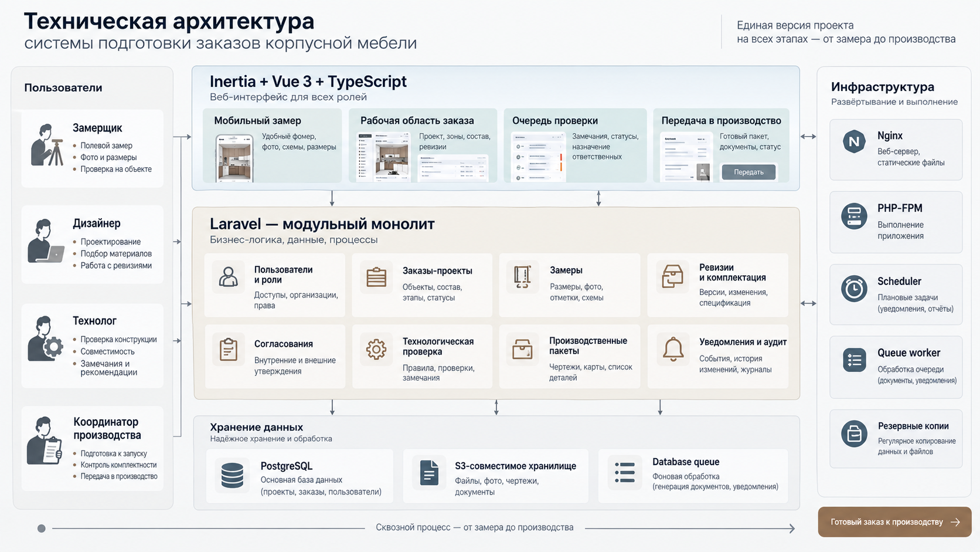Click "Внутренние и внешние утверждения" description

pos(295,365)
